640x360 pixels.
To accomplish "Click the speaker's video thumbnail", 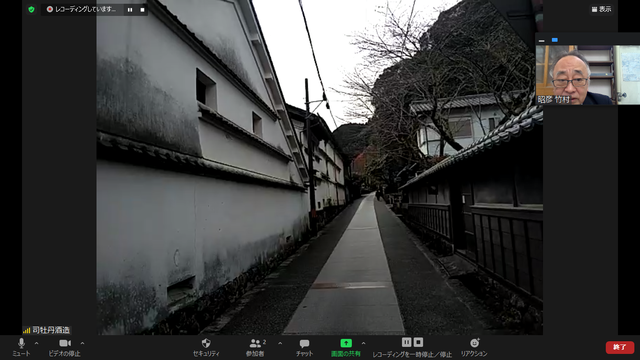I will (x=588, y=75).
